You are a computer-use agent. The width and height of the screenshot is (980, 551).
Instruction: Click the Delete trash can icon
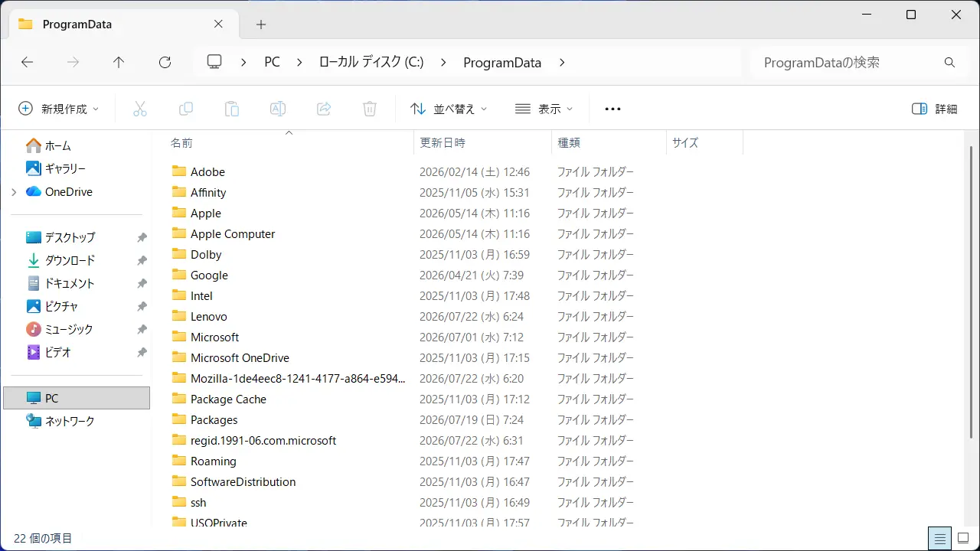(x=370, y=109)
